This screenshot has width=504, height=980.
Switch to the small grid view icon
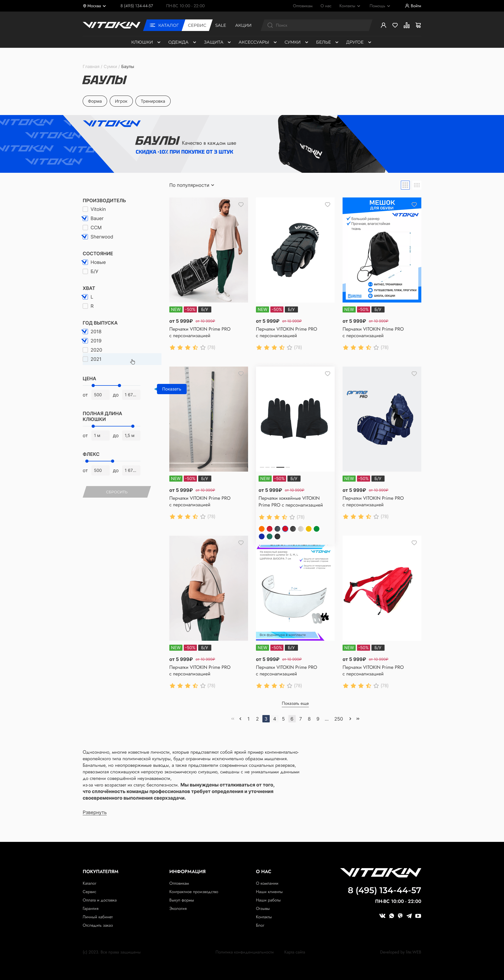(417, 185)
